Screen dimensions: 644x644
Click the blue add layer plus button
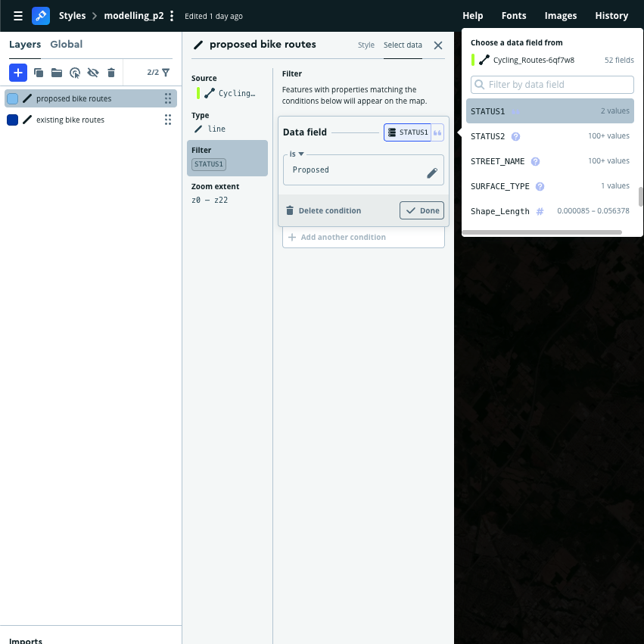[18, 73]
